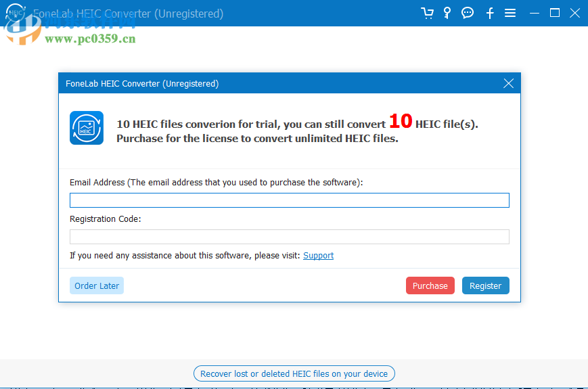Click the Order Later button

(x=97, y=285)
